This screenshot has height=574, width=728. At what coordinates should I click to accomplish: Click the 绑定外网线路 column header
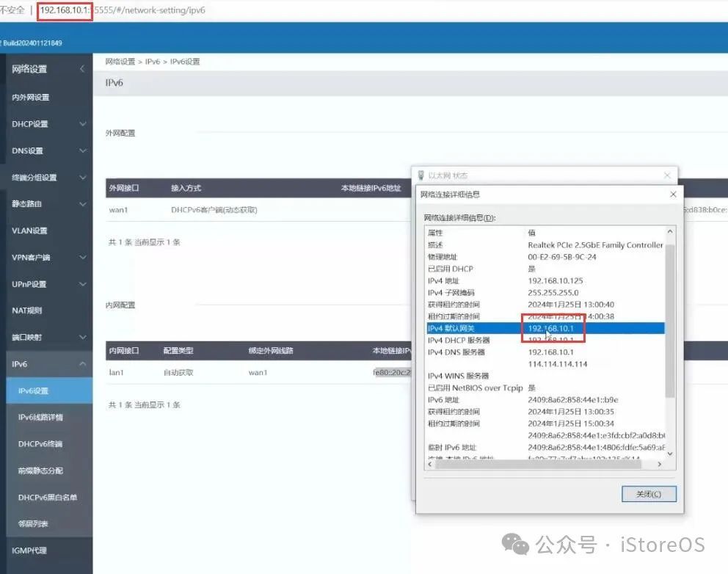[271, 351]
